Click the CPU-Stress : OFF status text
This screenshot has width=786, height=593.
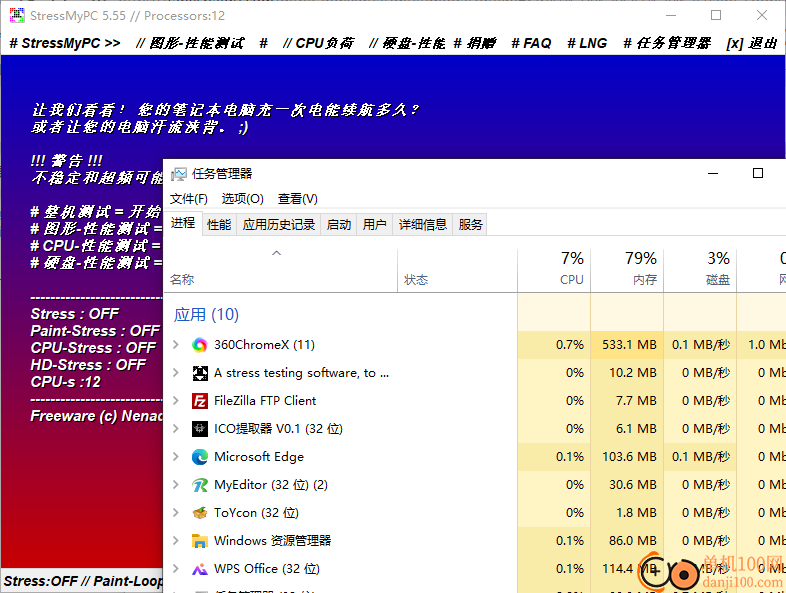pyautogui.click(x=93, y=348)
